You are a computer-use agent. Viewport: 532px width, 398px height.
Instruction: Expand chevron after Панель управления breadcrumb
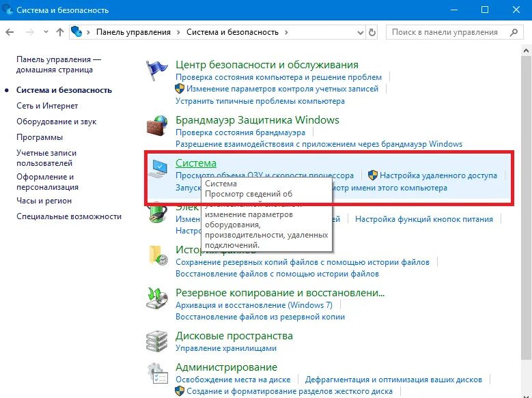point(178,32)
